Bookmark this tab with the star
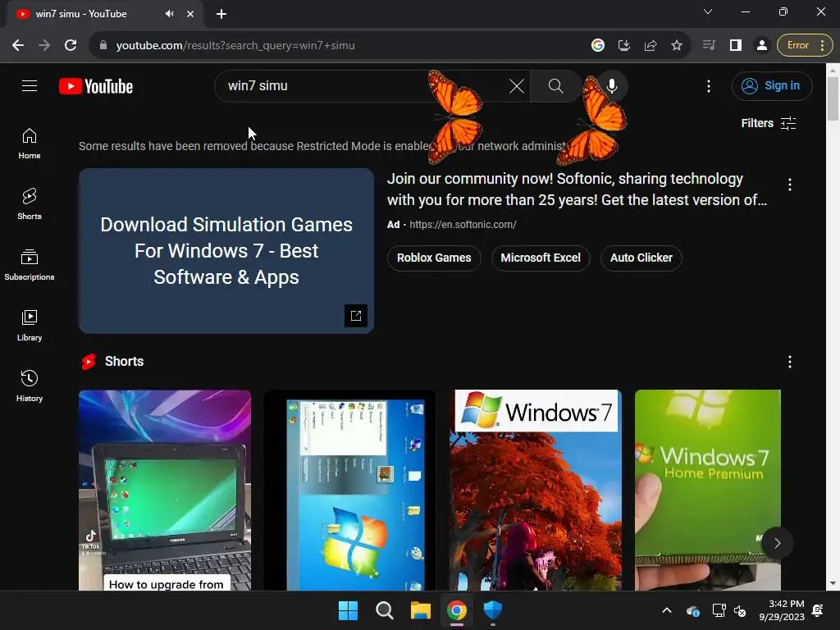This screenshot has height=630, width=840. 677,46
